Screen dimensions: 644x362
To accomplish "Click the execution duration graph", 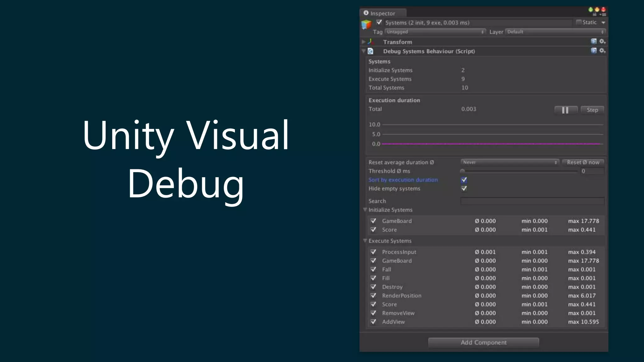I will pyautogui.click(x=486, y=134).
